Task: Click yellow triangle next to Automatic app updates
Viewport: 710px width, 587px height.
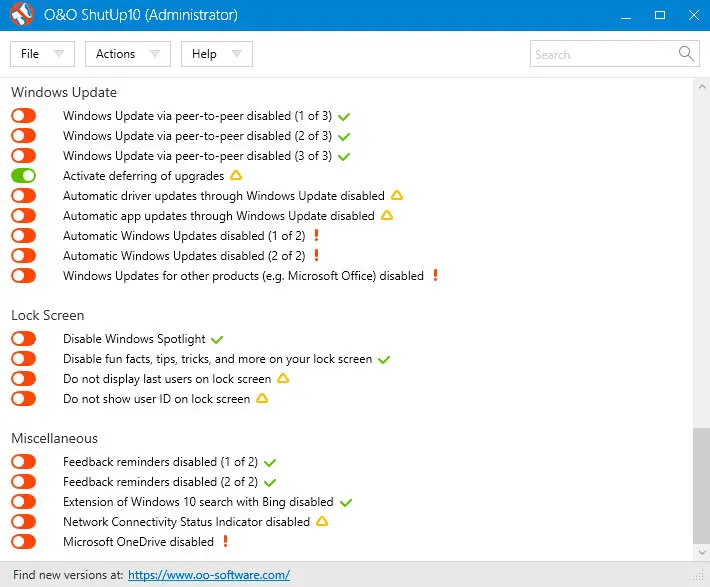Action: (387, 215)
